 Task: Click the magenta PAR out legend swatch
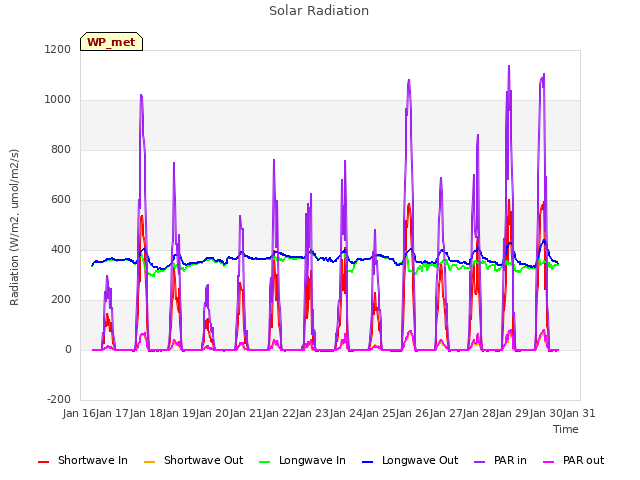[x=549, y=462]
